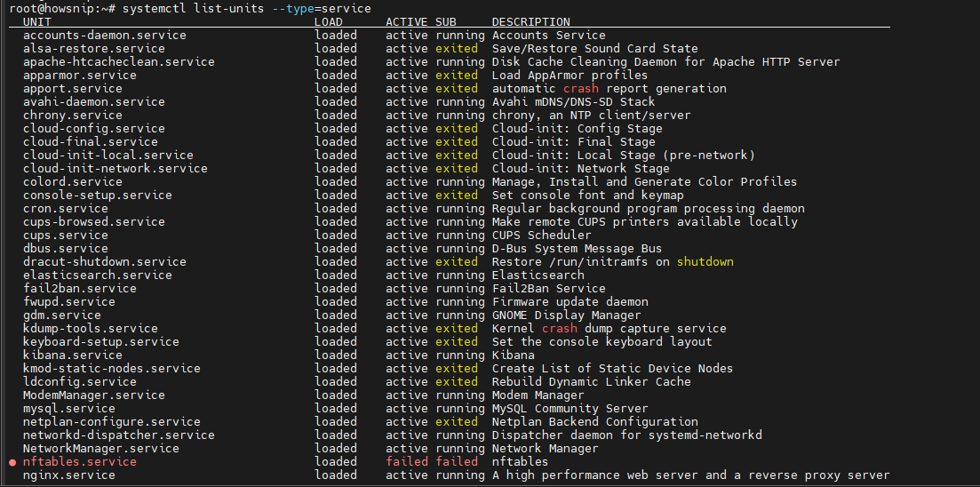The height and width of the screenshot is (487, 980).
Task: Click 'Avahi mDNS/DNS-SD Stack' description
Action: [574, 102]
